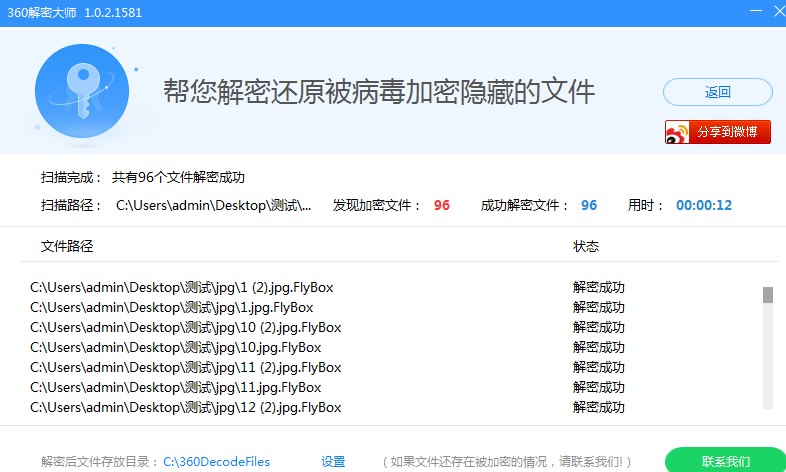
Task: Open the C:\360DecodeFiles output folder link
Action: tap(216, 461)
